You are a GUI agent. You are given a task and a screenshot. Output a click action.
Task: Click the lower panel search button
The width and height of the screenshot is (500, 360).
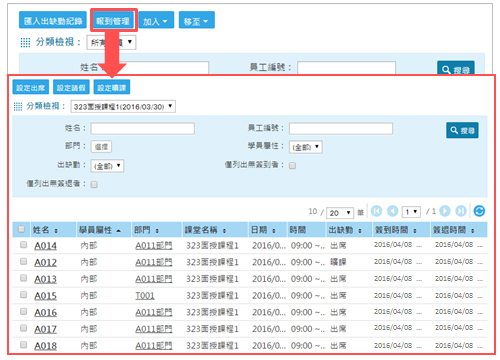tap(462, 130)
